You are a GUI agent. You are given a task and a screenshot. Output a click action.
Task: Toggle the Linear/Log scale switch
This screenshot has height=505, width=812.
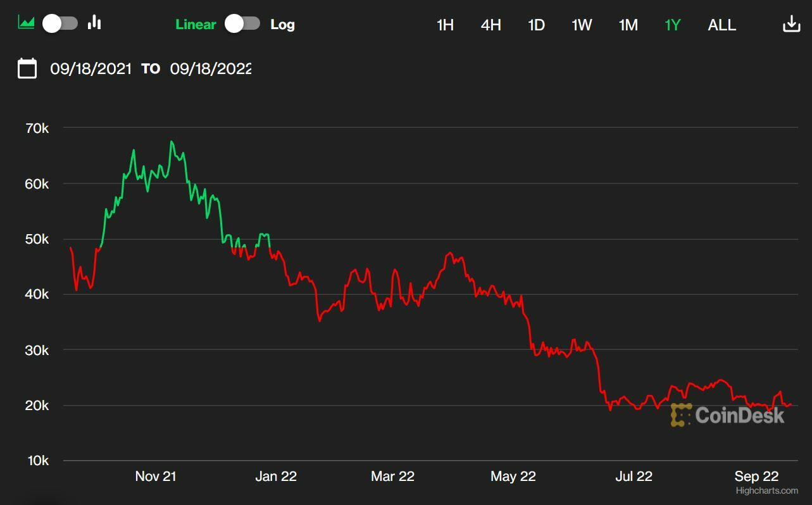(242, 23)
